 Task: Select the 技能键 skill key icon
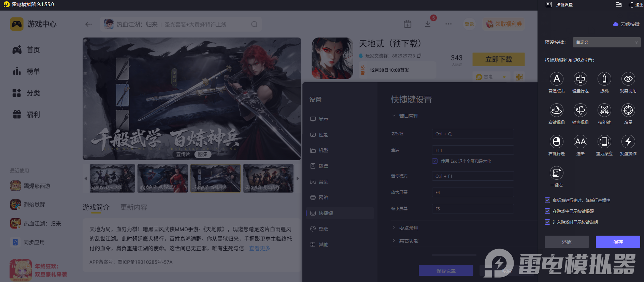click(604, 110)
